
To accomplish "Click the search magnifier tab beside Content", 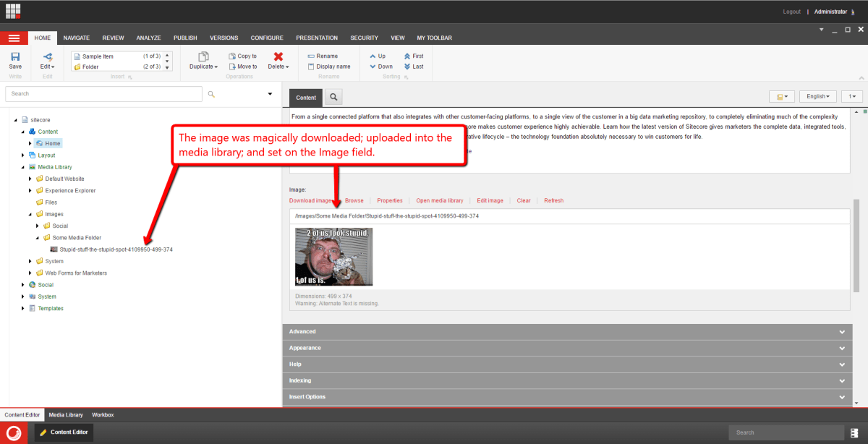I will click(x=333, y=97).
